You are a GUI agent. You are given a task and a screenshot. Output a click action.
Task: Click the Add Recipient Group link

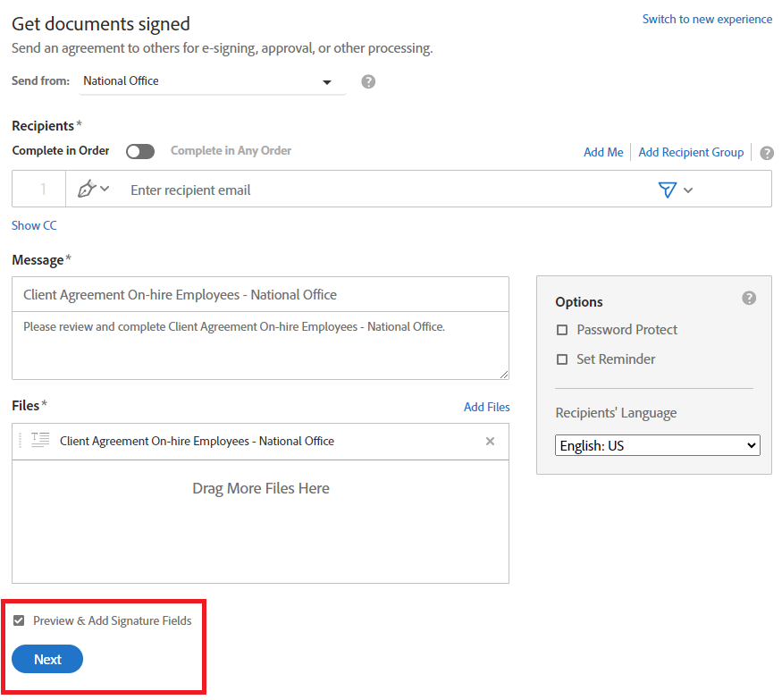click(x=691, y=152)
